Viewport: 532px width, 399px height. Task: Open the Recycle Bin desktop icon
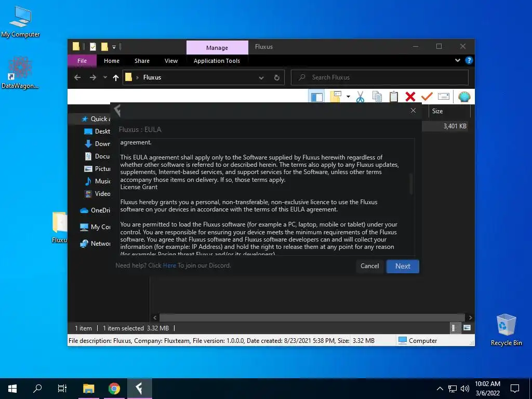(x=506, y=329)
